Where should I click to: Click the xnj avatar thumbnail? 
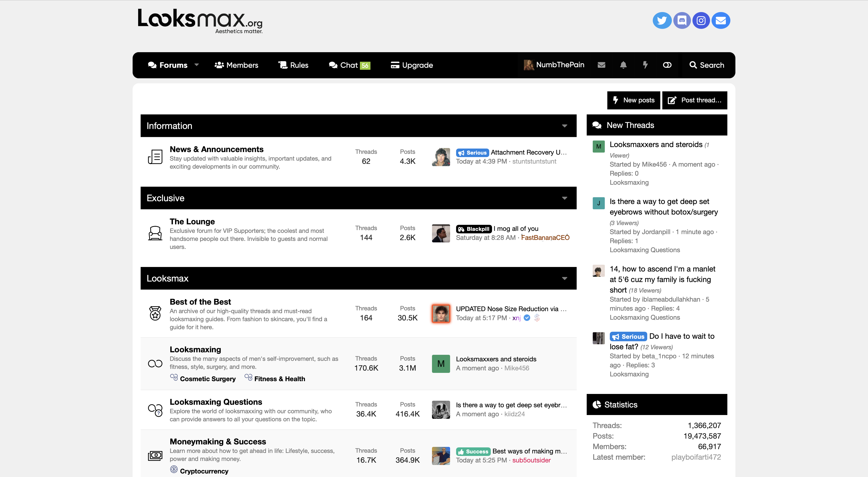(441, 313)
